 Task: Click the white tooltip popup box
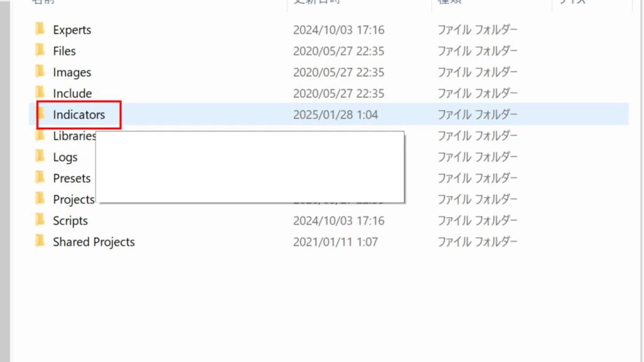(x=250, y=167)
